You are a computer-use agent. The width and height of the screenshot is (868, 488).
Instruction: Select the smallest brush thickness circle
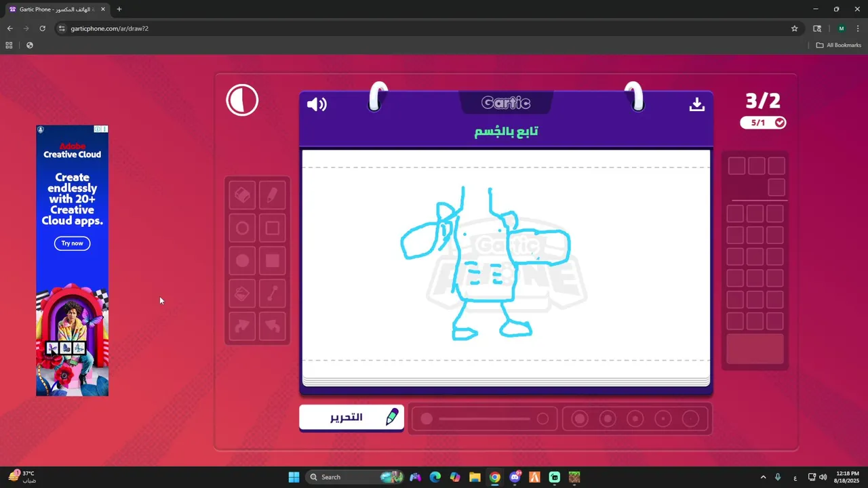pyautogui.click(x=690, y=419)
